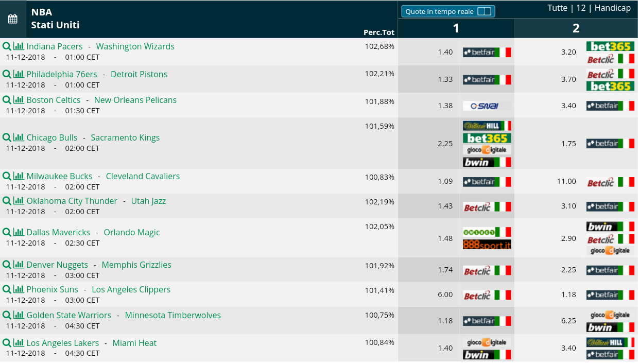The image size is (638, 364).
Task: Open the Minnesota Timberwolves team link
Action: point(173,315)
